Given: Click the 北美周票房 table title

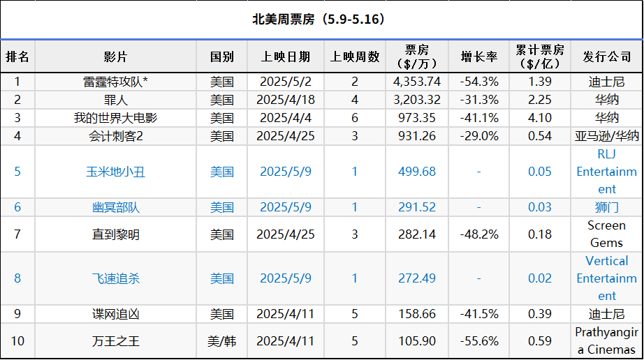Looking at the screenshot, I should point(319,20).
